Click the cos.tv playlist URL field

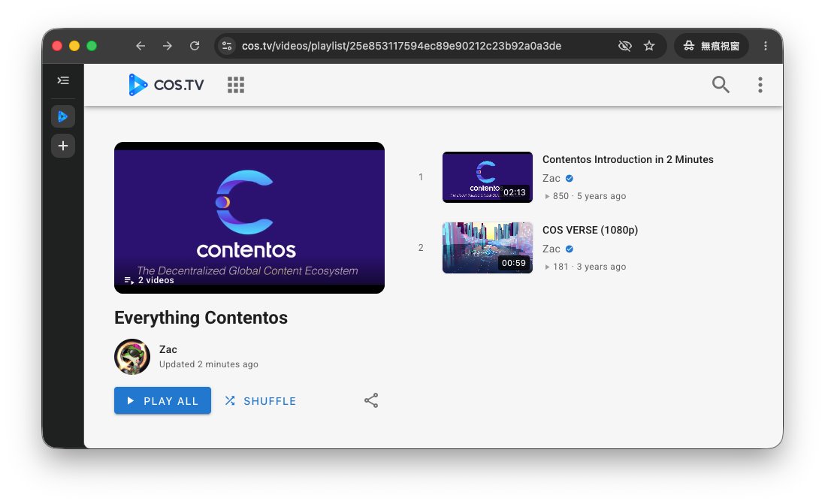(x=401, y=46)
